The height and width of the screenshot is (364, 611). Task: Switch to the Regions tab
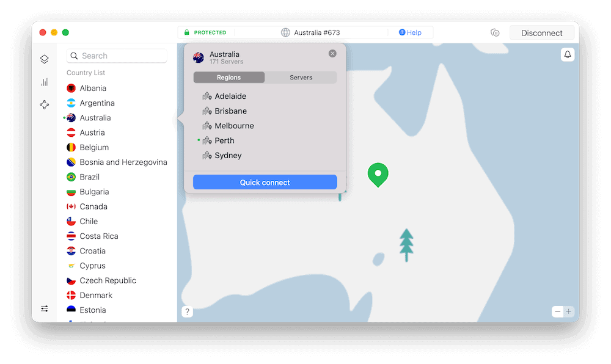(x=229, y=78)
